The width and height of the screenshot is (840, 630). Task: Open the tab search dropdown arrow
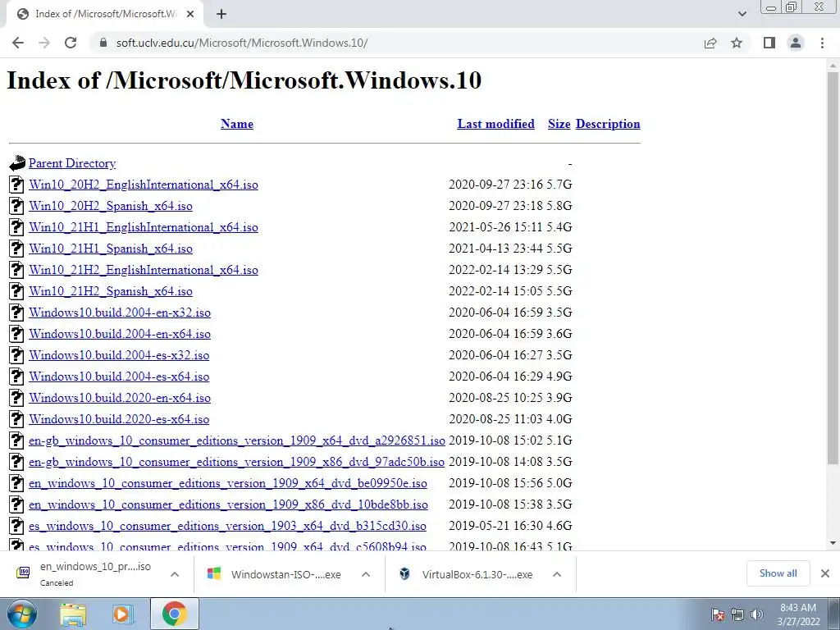[742, 14]
